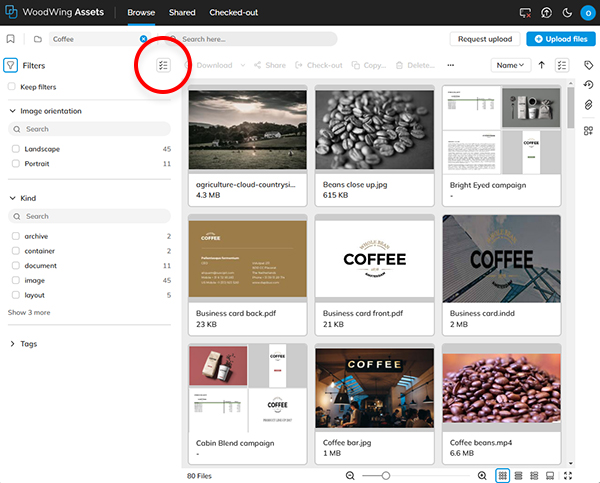The image size is (600, 483).
Task: Select the Cabin Blend campaign collection
Action: 248,404
